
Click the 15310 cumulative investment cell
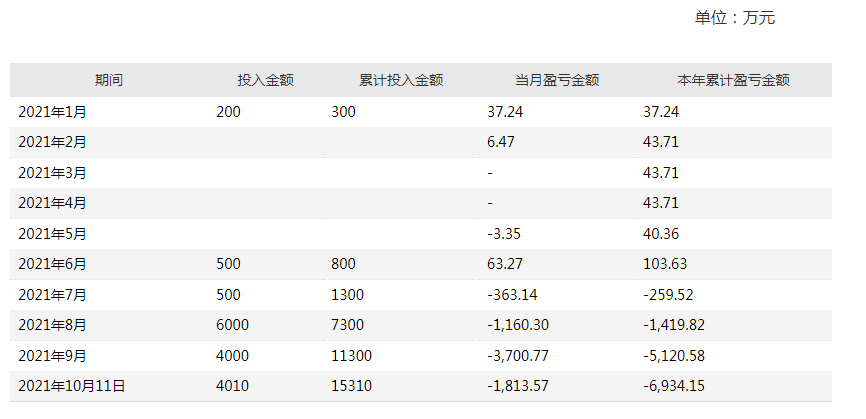click(351, 386)
